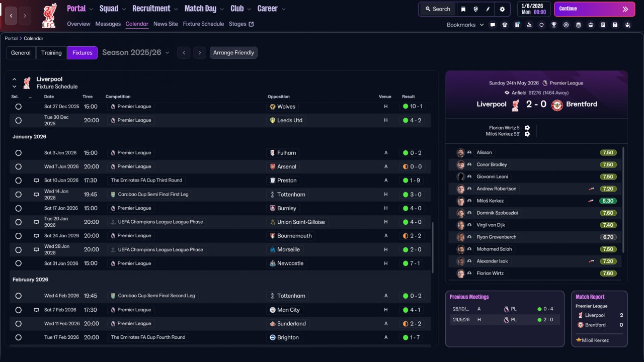
Task: Expand the Squad menu chevron
Action: tap(124, 9)
